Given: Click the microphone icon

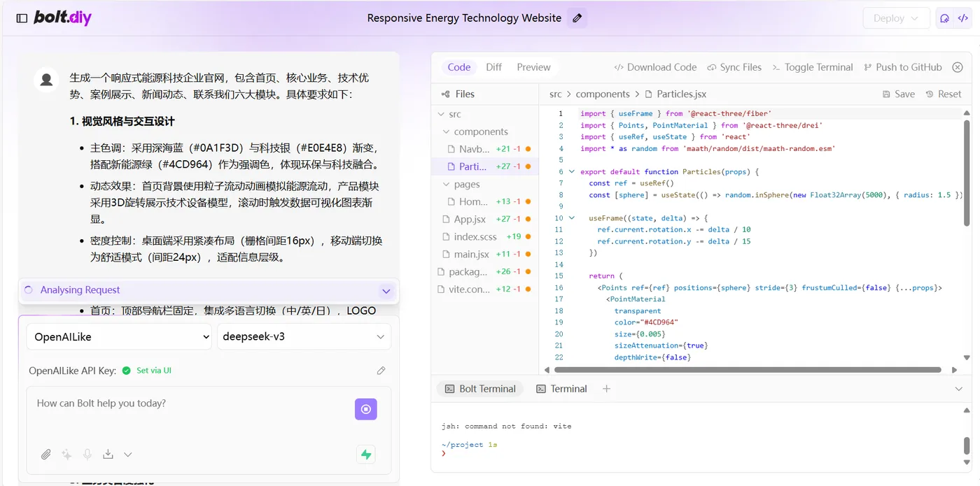Looking at the screenshot, I should point(87,455).
